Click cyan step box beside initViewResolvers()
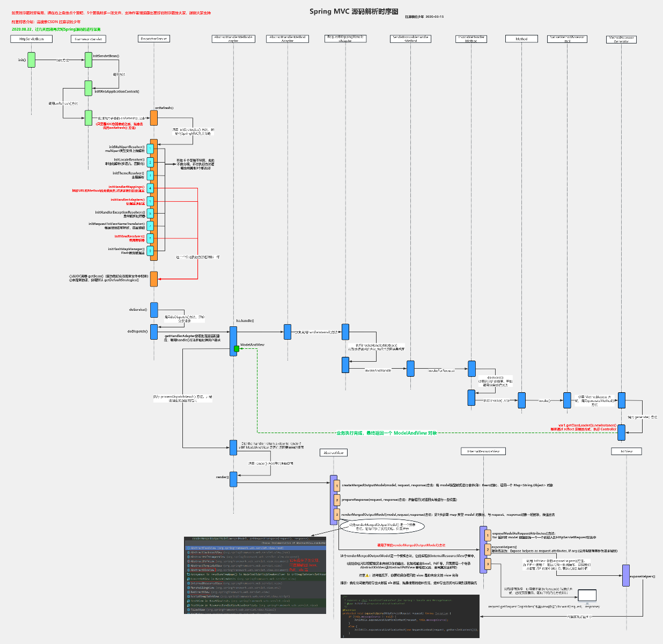663x644 pixels. pyautogui.click(x=150, y=238)
